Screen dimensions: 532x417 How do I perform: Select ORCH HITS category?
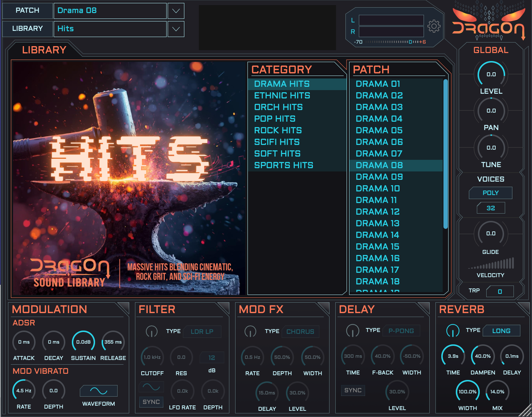297,107
